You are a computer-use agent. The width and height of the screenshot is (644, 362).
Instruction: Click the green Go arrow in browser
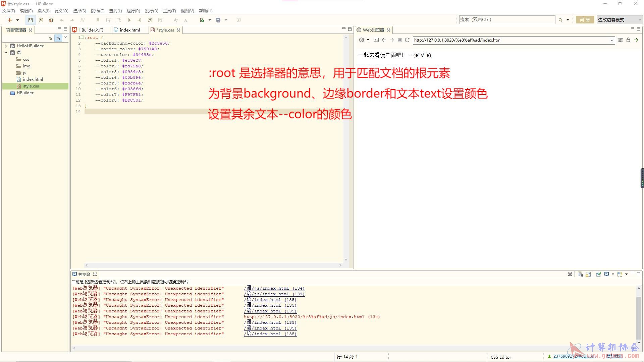click(x=636, y=40)
